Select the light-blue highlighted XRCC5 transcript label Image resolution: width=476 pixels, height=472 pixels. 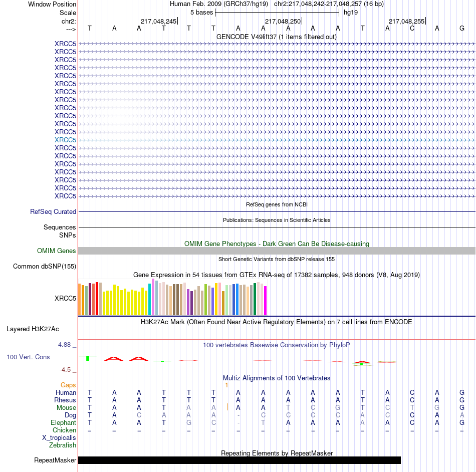coord(65,140)
